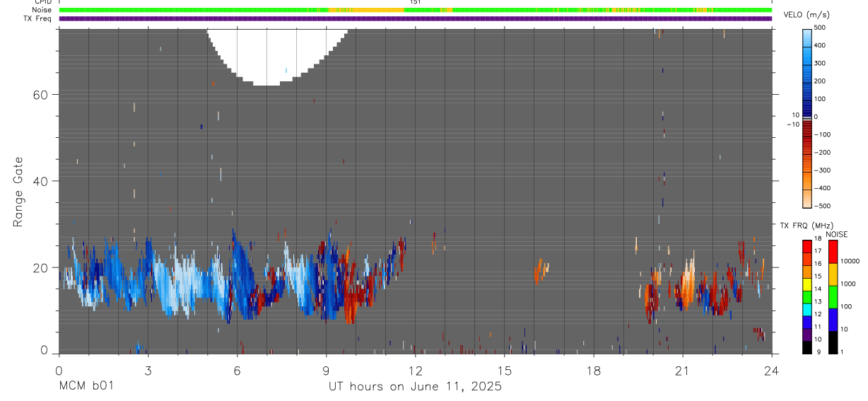
Task: Click the VELO (m/s) colorbar title
Action: (807, 15)
